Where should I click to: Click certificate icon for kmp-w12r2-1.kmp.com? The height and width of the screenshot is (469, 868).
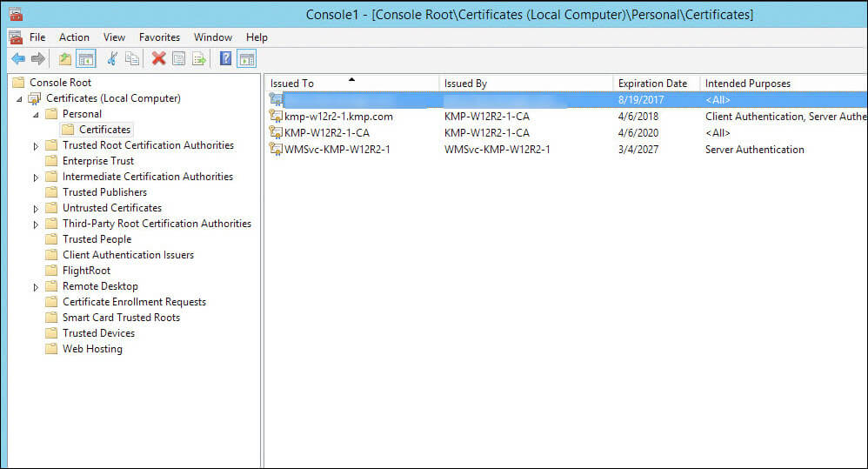tap(276, 117)
